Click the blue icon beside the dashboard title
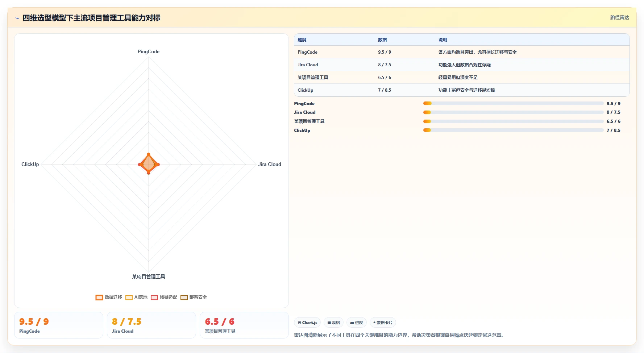Screen dimensions: 644x353 [17, 18]
